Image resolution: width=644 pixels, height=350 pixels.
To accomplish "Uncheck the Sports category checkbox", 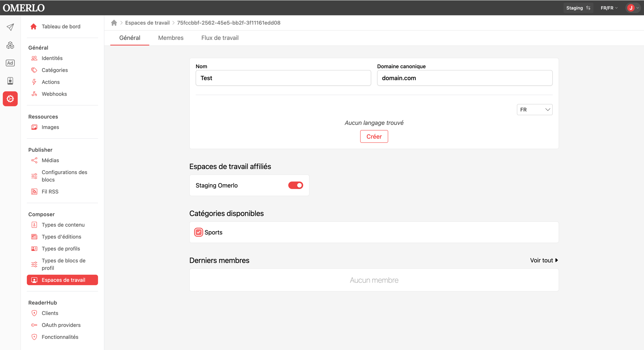I will (199, 232).
